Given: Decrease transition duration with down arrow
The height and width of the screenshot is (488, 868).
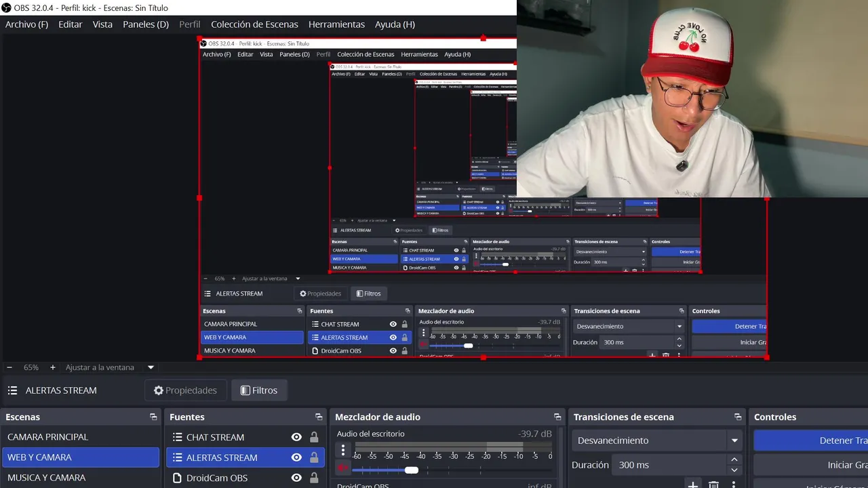Looking at the screenshot, I should pyautogui.click(x=734, y=470).
